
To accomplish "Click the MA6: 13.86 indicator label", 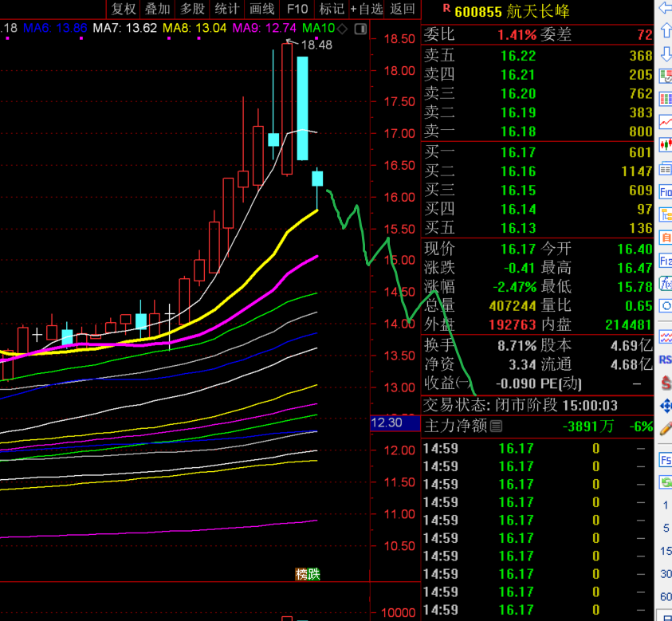I will click(x=55, y=28).
